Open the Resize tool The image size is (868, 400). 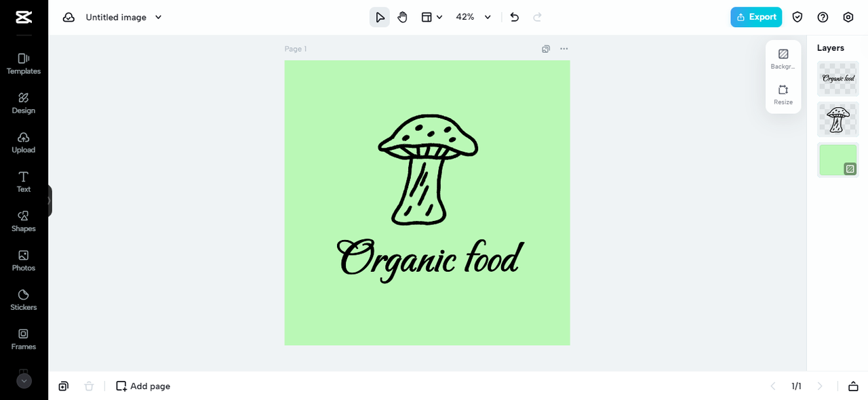(783, 94)
